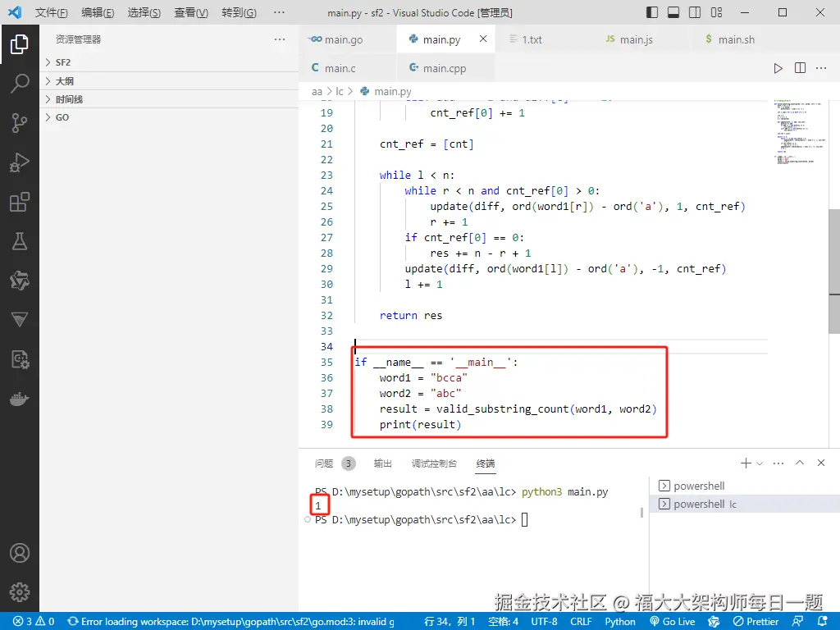Open the 转到(G) menu
Image resolution: width=840 pixels, height=630 pixels.
[239, 12]
